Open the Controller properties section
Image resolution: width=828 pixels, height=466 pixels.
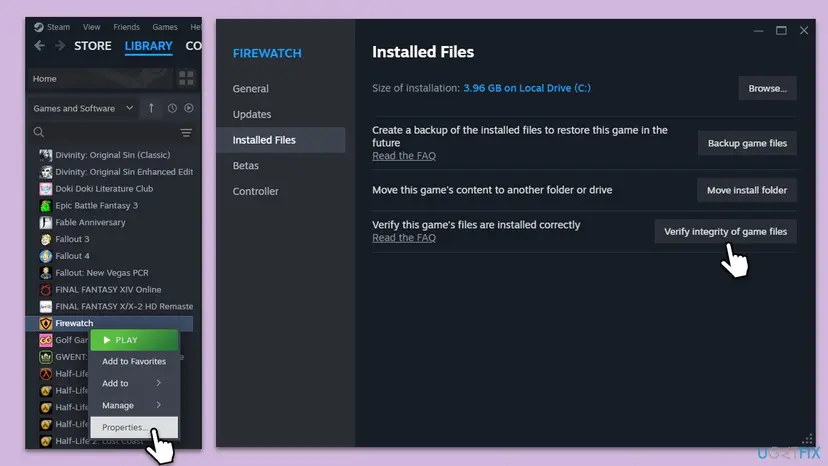click(256, 191)
